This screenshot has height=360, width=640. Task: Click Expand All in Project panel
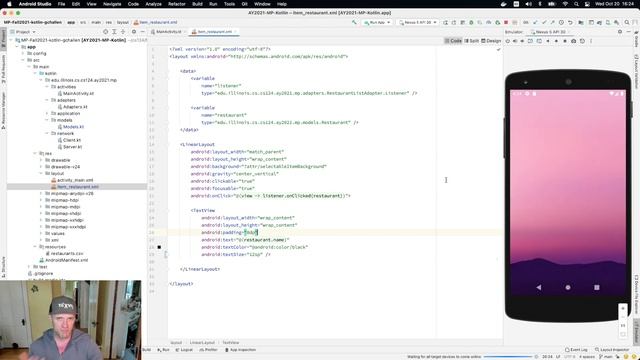coord(114,31)
